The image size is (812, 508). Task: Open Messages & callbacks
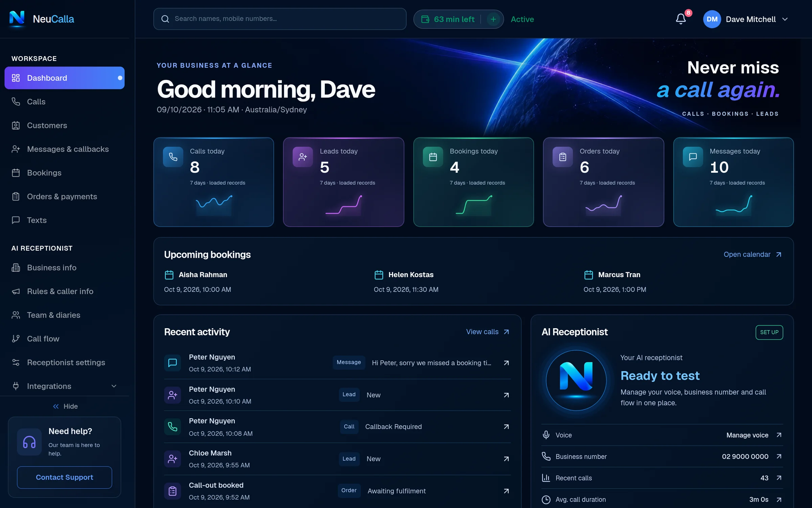(64, 149)
